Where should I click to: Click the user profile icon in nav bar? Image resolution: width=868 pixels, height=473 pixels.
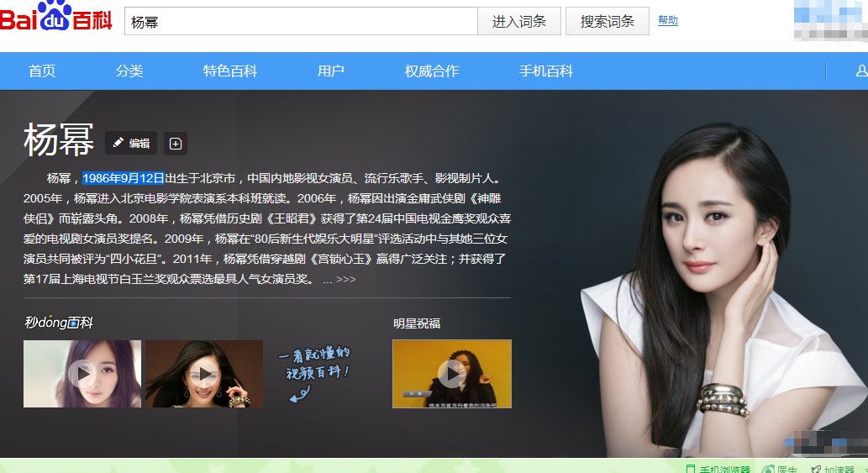862,71
